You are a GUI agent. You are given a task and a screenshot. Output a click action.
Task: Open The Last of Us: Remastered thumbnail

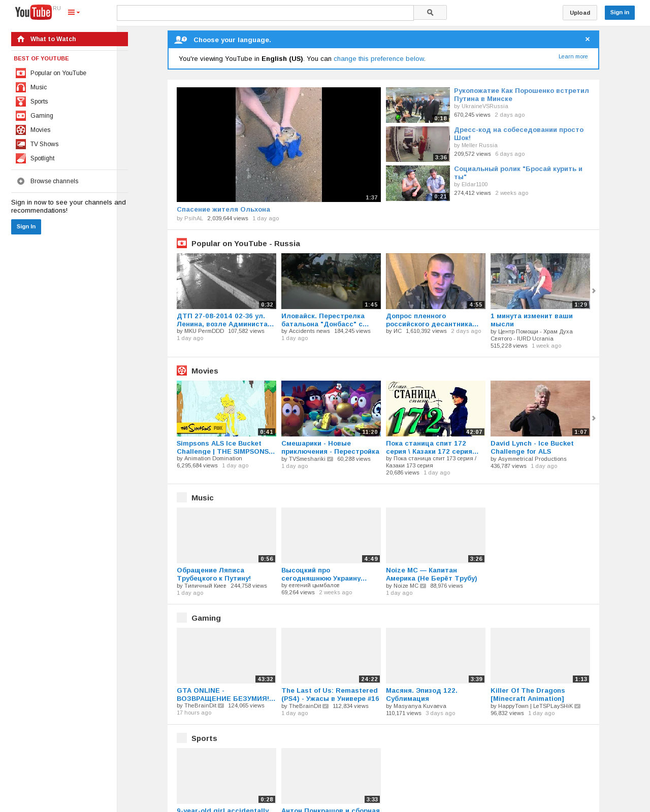point(331,656)
